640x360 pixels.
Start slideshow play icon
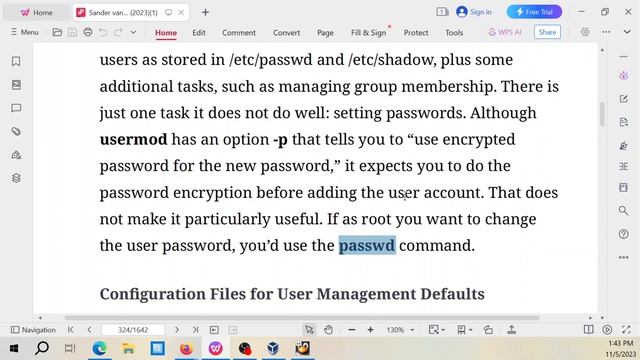(607, 330)
